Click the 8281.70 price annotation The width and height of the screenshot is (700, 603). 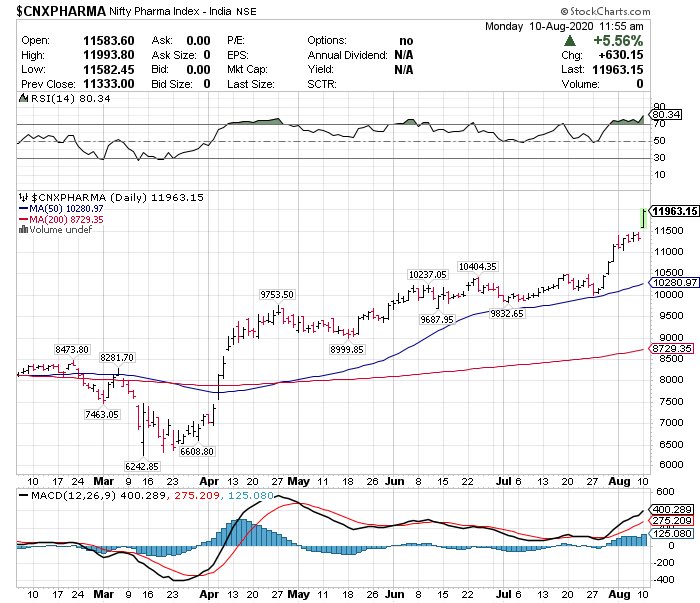pos(117,358)
